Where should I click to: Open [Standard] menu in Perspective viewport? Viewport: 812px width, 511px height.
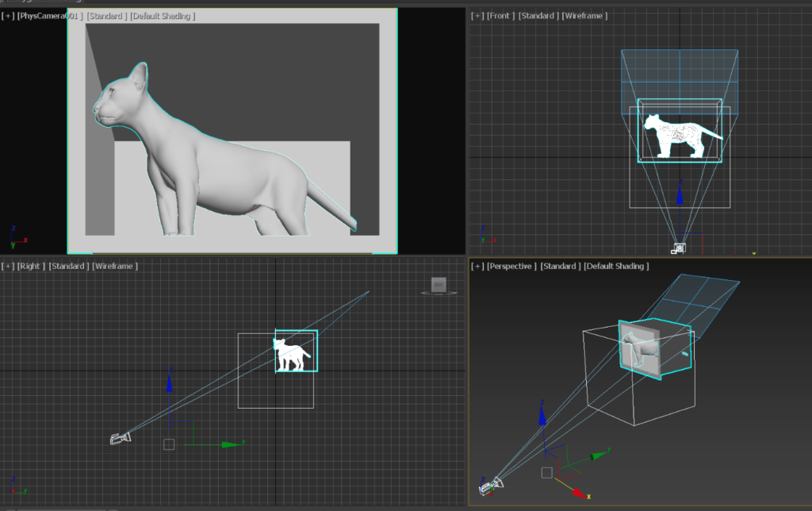pyautogui.click(x=561, y=266)
